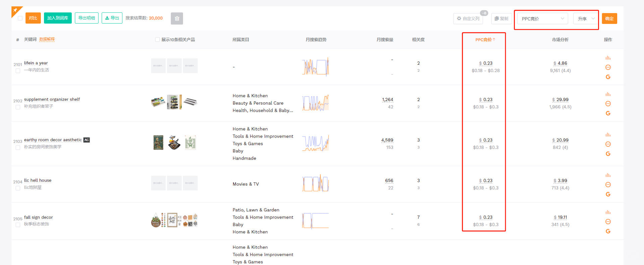Image resolution: width=644 pixels, height=265 pixels.
Task: Open search trend chart for fall sign decor
Action: click(316, 220)
